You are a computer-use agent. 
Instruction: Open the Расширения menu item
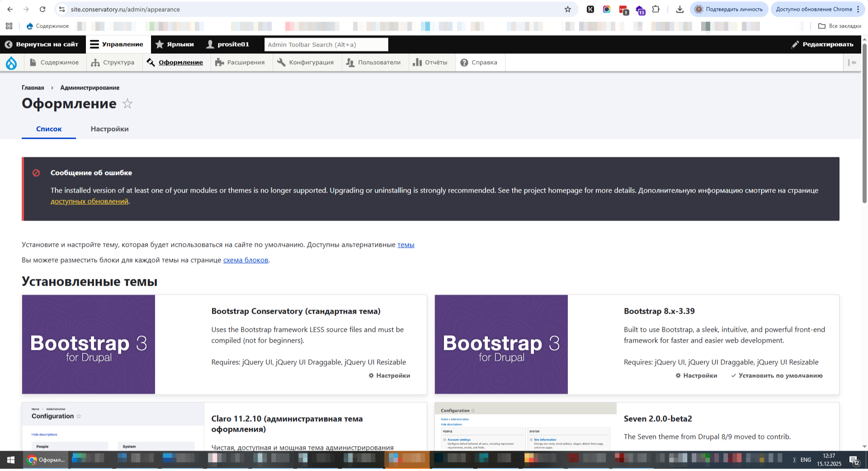(x=240, y=62)
